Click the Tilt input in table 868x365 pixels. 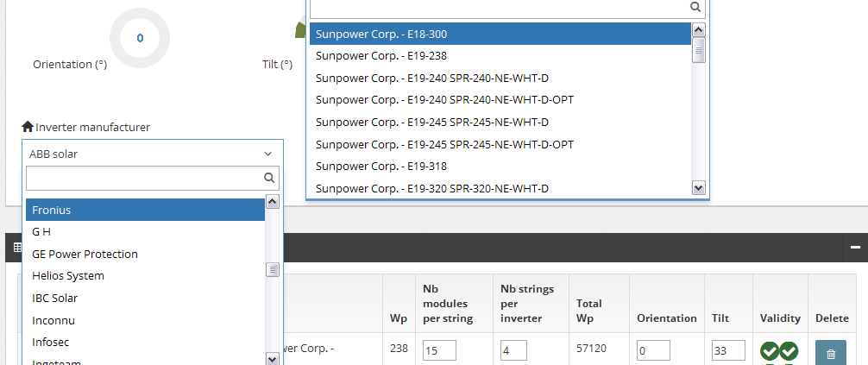(x=728, y=350)
